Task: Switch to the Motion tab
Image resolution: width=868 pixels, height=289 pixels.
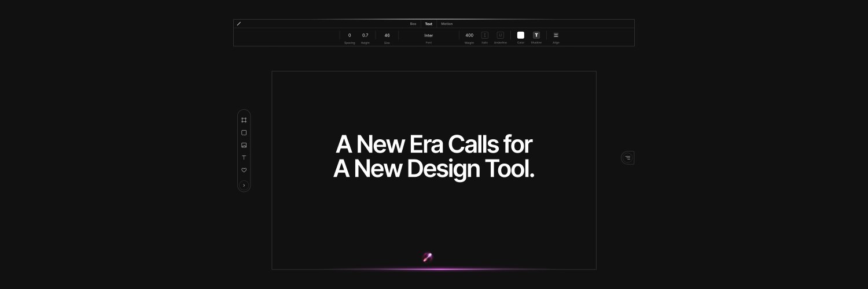Action: [447, 24]
